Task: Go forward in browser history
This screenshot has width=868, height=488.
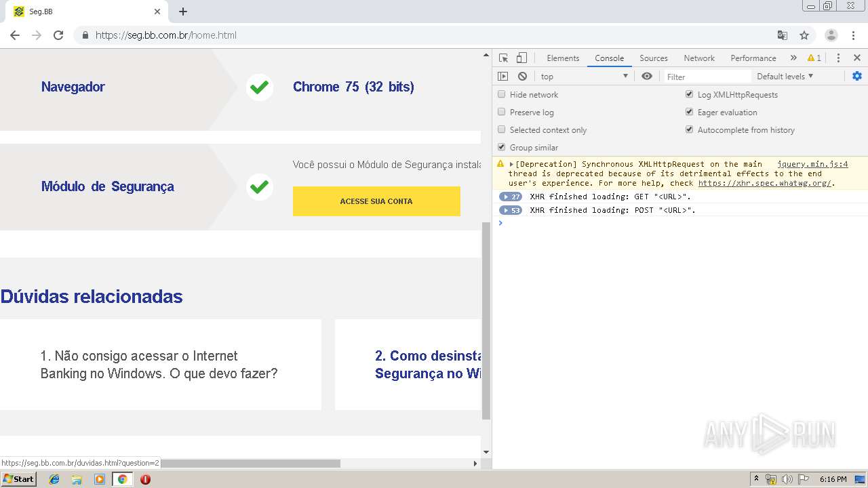Action: click(x=37, y=35)
